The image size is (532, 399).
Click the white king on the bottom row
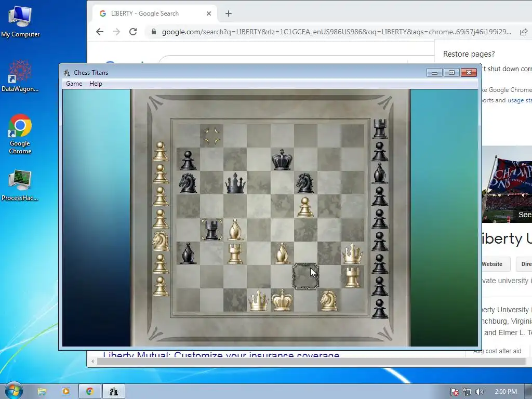click(282, 300)
